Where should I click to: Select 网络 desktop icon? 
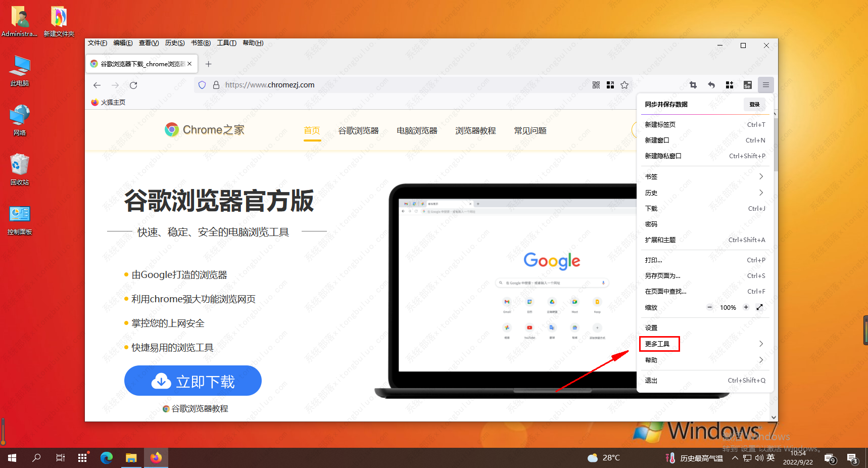20,120
